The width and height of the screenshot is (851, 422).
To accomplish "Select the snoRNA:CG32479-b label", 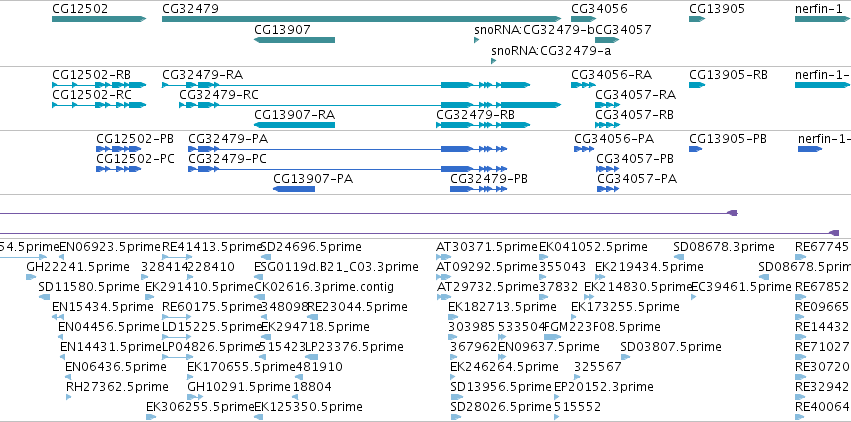I will coord(535,30).
